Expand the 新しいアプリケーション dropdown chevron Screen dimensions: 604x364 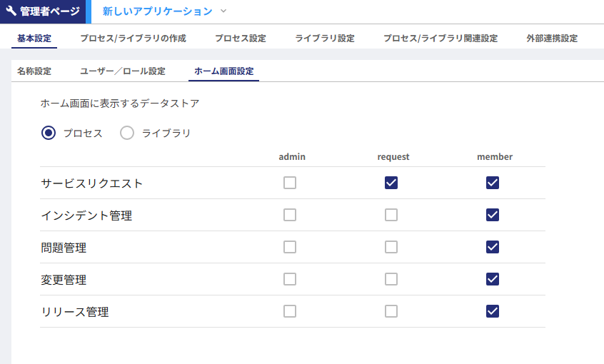[x=223, y=11]
